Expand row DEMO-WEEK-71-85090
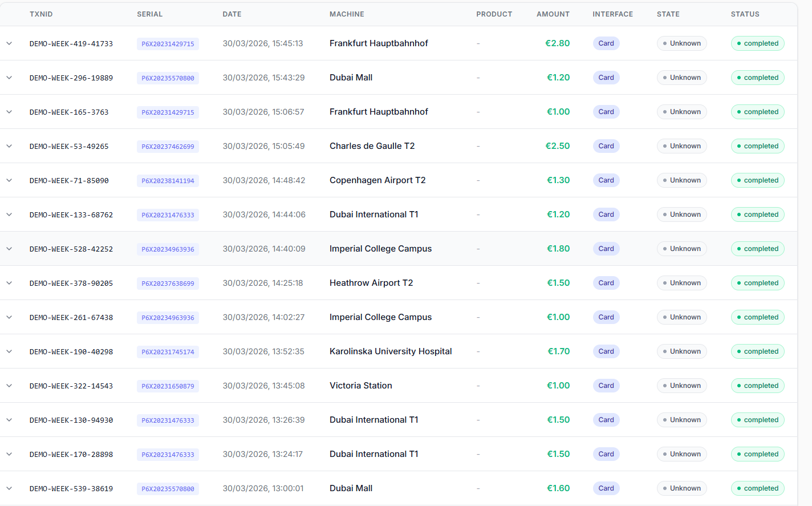The width and height of the screenshot is (812, 506). [x=9, y=180]
